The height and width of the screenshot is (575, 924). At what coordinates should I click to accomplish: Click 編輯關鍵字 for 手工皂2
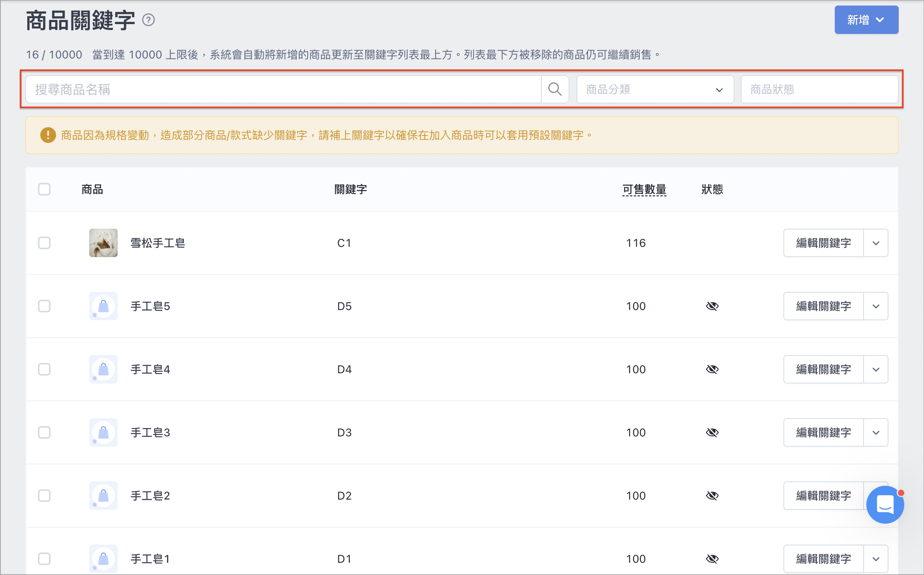click(823, 496)
